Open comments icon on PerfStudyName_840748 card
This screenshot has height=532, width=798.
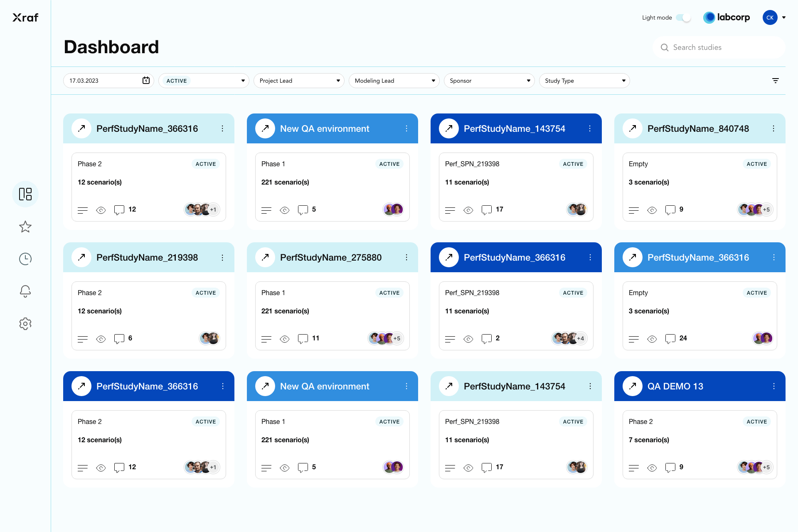point(670,210)
